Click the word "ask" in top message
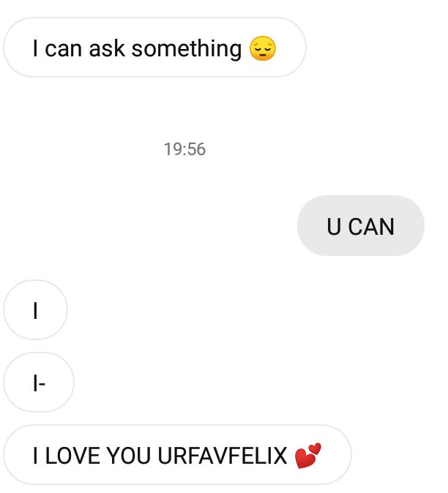This screenshot has width=448, height=493. click(107, 49)
